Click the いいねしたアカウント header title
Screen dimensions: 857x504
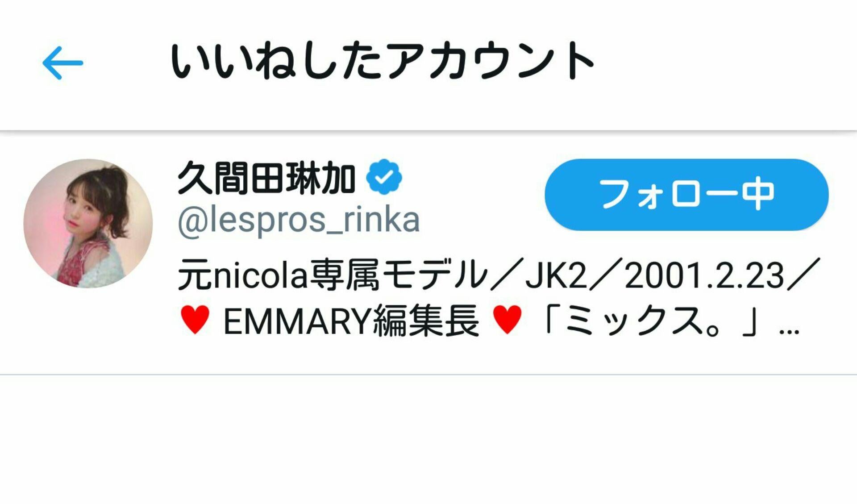[x=382, y=61]
